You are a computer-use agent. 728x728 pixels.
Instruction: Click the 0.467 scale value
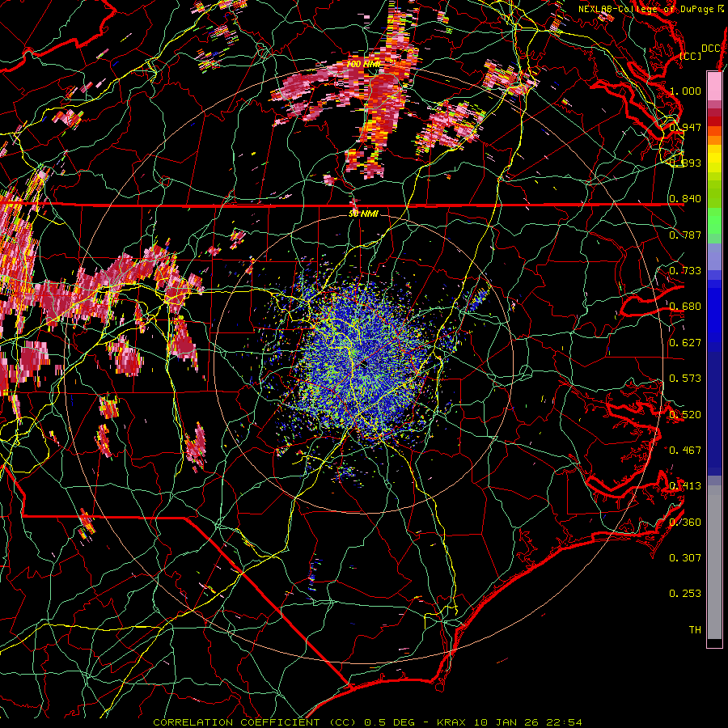pos(685,450)
